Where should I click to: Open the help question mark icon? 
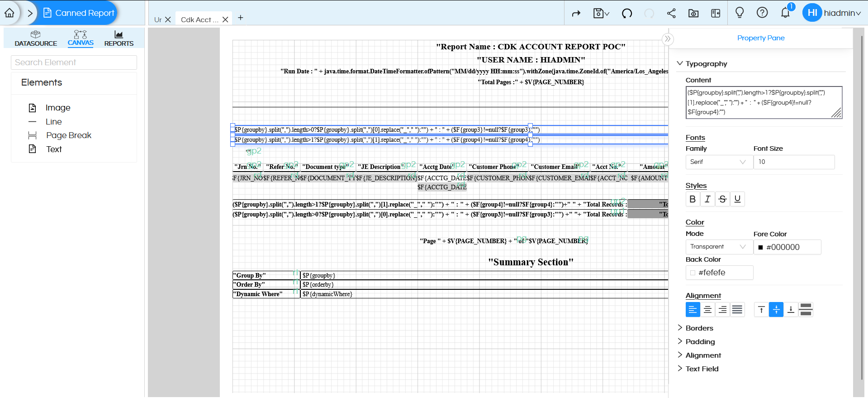[x=762, y=13]
